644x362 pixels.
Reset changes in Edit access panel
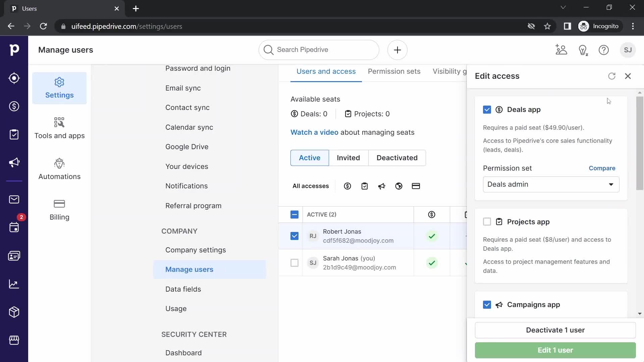coord(612,76)
